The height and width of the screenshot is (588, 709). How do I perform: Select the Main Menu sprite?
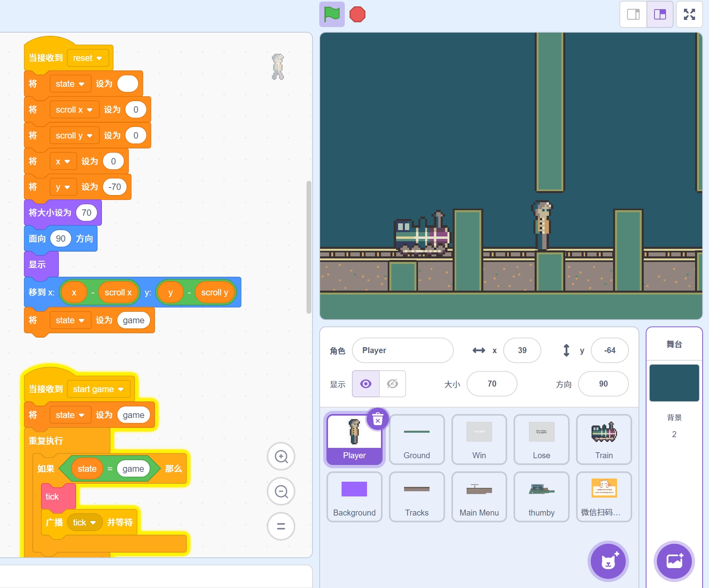(479, 496)
